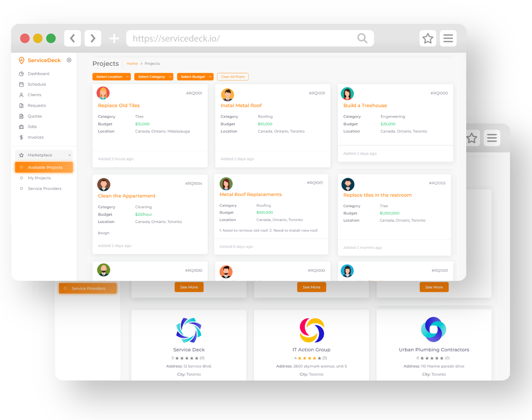Image resolution: width=532 pixels, height=420 pixels.
Task: Click the browser address bar
Action: point(250,38)
